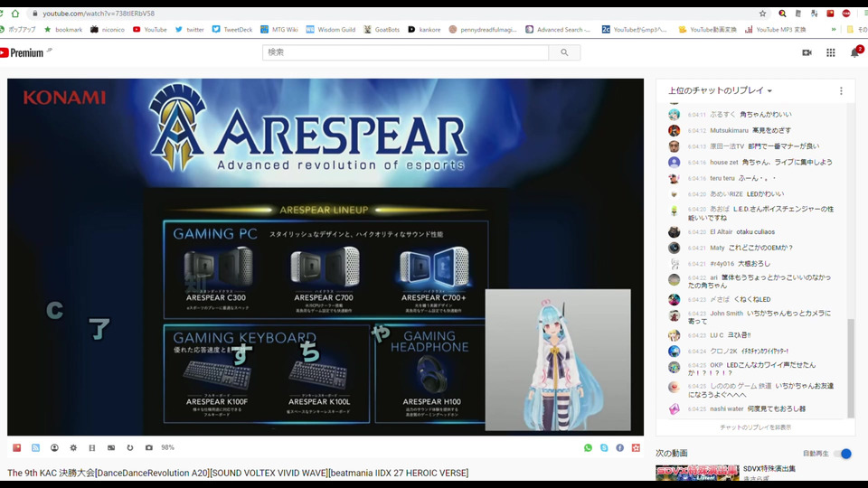
Task: Open the YouTubeからmp3へ bookmark
Action: (x=635, y=29)
